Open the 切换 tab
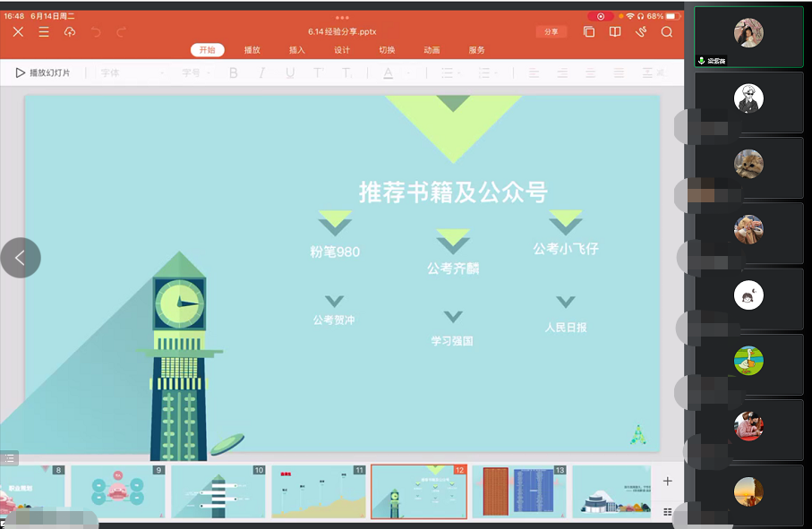The height and width of the screenshot is (529, 812). [x=387, y=50]
